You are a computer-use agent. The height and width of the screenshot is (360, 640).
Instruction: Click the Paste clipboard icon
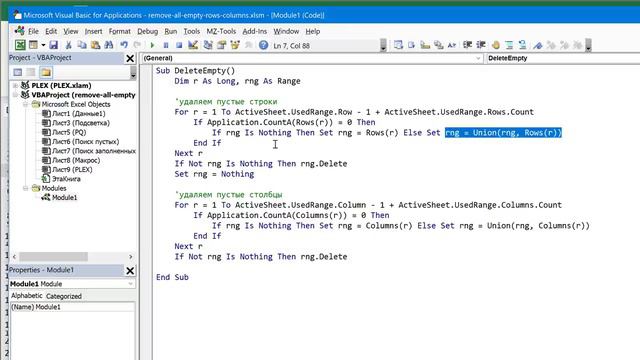click(96, 45)
